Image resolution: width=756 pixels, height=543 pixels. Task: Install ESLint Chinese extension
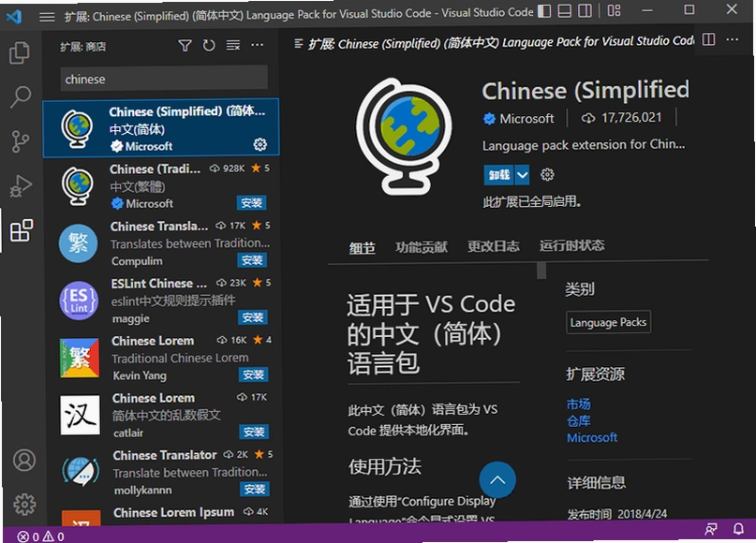253,317
